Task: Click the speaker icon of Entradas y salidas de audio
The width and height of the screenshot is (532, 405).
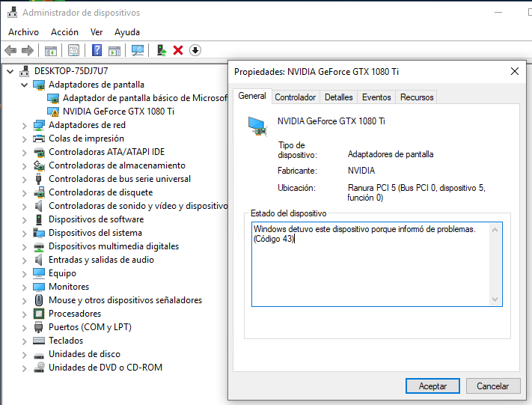Action: (39, 260)
